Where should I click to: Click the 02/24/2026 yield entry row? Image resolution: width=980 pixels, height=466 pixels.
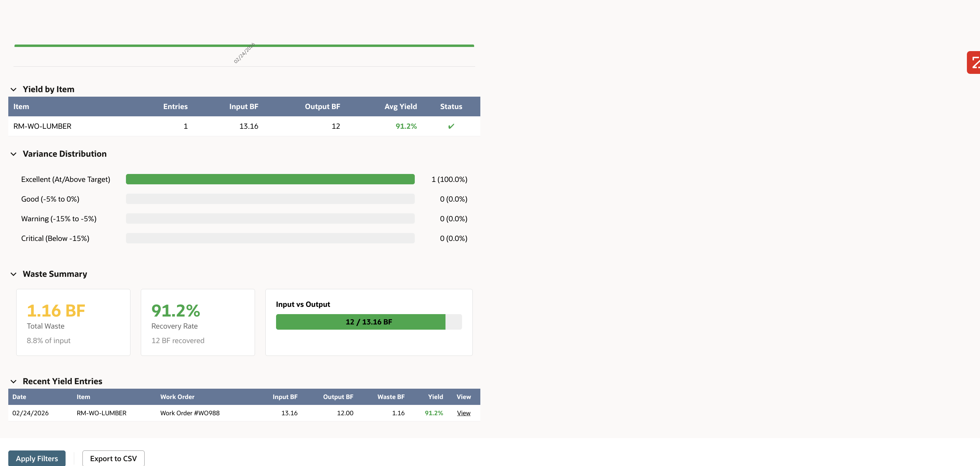(x=228, y=413)
